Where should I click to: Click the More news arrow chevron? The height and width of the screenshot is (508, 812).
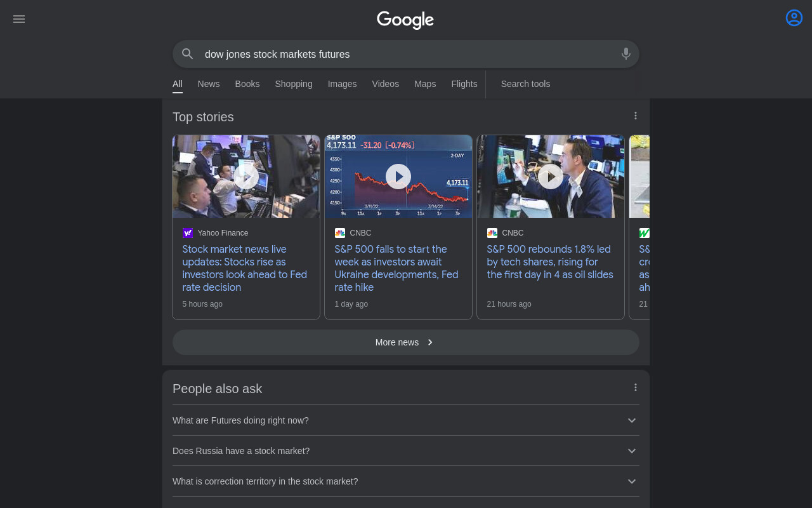point(430,342)
